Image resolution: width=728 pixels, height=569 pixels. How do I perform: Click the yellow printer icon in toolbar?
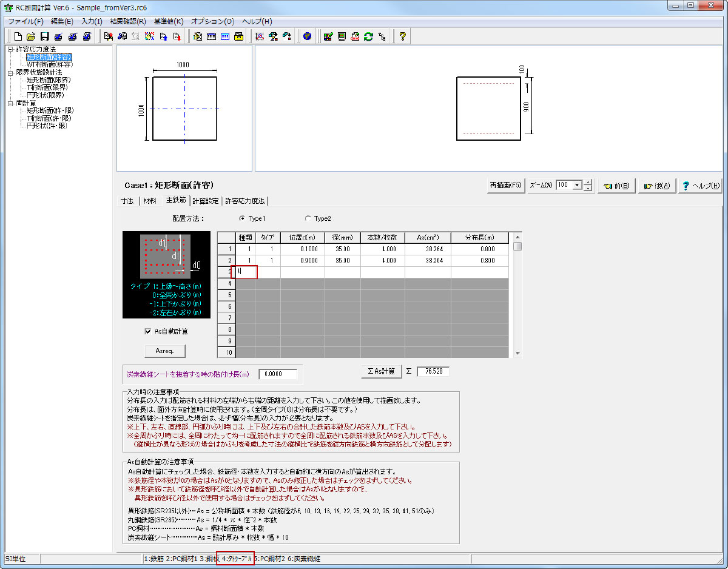tap(238, 36)
